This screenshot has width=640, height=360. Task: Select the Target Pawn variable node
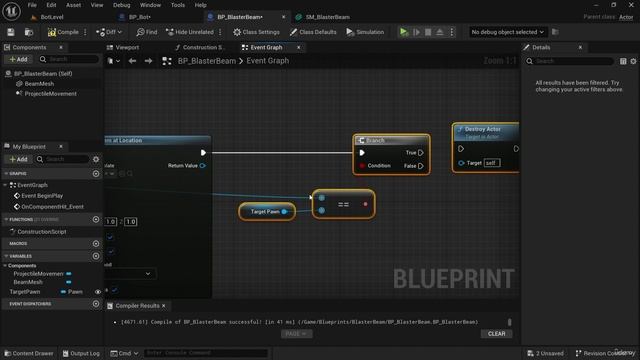[x=267, y=211]
